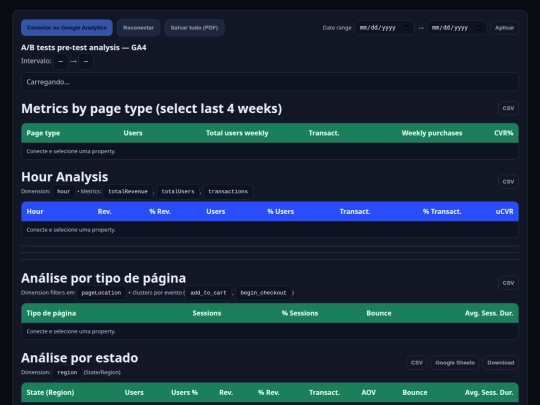Export Hour Analysis table as CSV
Viewport: 540px width, 405px height.
(x=508, y=181)
